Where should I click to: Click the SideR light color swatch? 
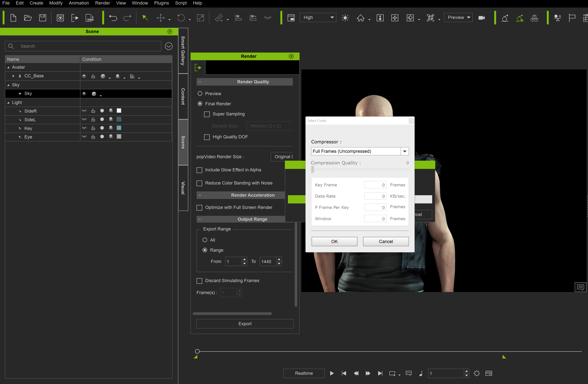[x=119, y=111]
